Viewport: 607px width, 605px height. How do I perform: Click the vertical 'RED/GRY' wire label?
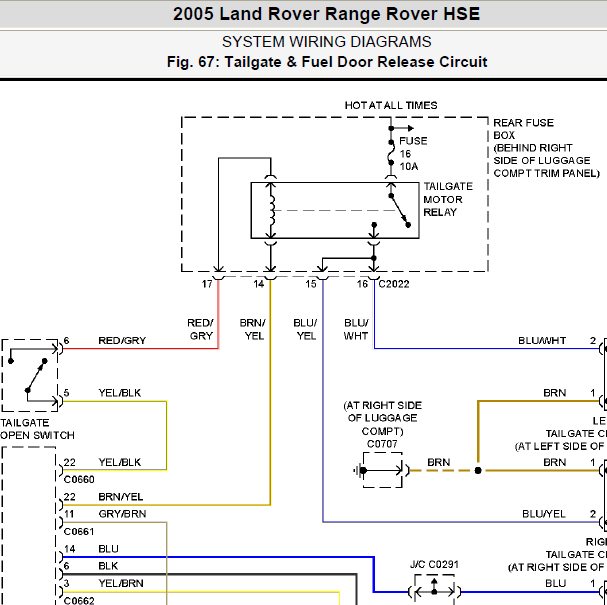[x=200, y=329]
